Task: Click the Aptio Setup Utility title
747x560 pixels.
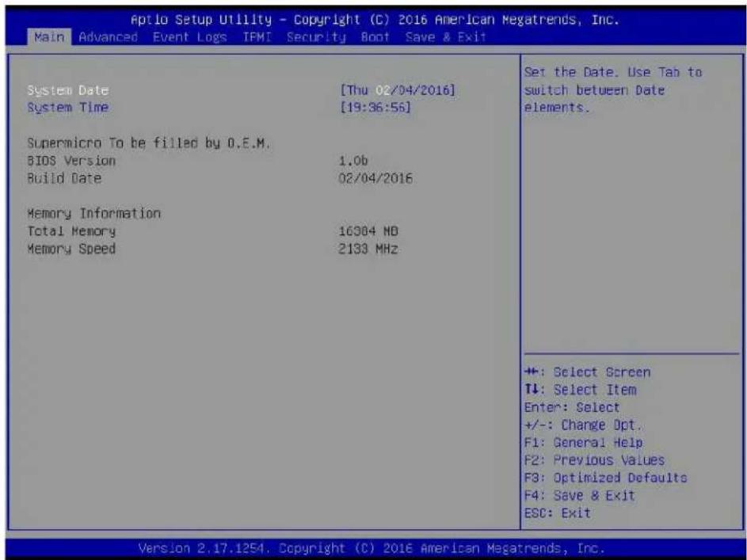Action: pos(375,20)
